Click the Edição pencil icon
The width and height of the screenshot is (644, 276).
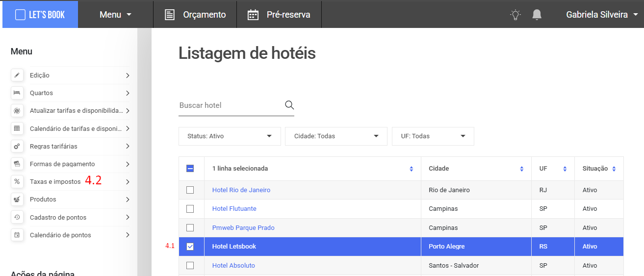[x=17, y=75]
